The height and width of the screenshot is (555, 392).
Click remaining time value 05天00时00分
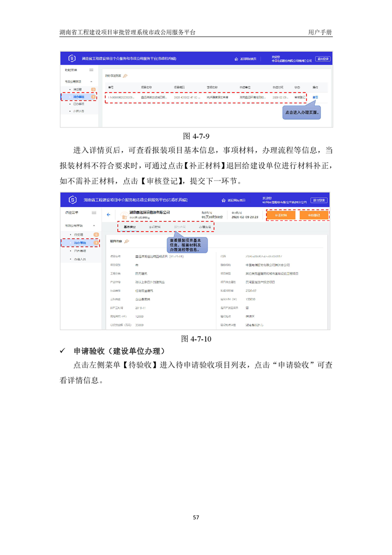212,217
